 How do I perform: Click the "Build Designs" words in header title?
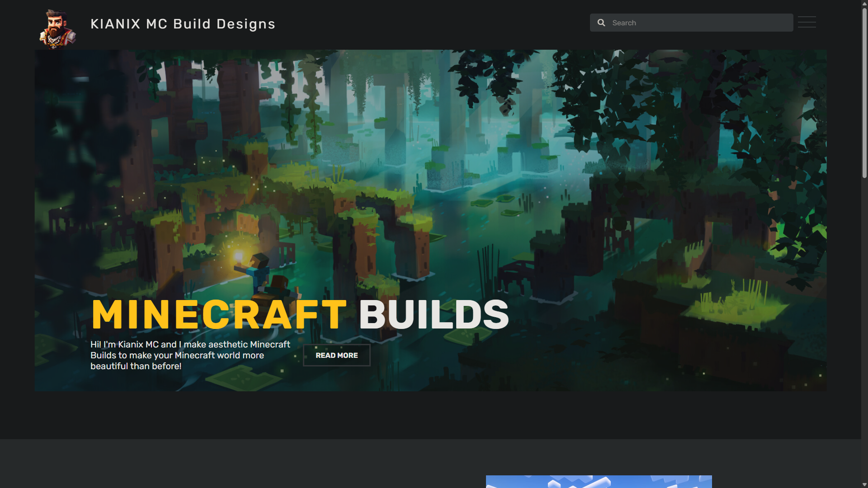pos(224,24)
